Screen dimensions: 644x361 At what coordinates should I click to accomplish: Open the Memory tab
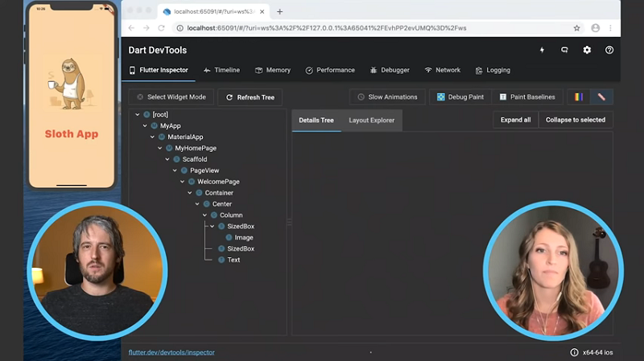coord(273,70)
